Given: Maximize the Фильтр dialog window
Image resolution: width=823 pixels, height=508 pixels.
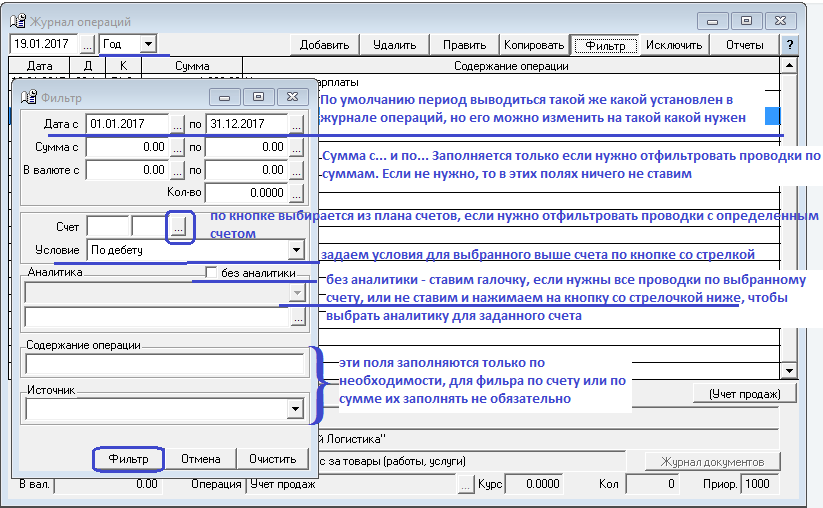Looking at the screenshot, I should (258, 98).
